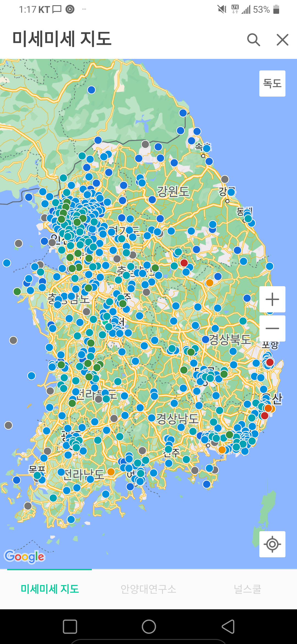Switch to the 안양대연구소 tab
297x644 pixels.
148,589
